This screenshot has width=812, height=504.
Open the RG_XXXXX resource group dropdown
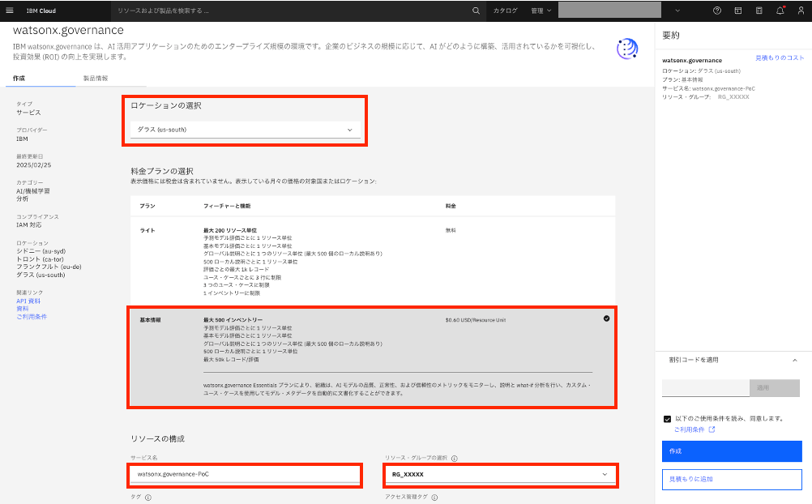tap(499, 474)
